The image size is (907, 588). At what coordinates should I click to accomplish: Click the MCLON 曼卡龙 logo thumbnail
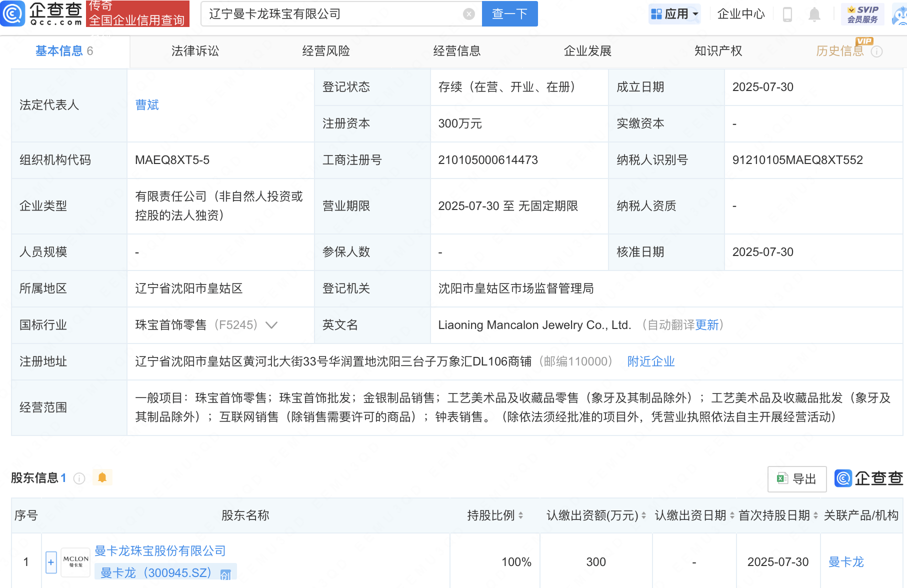tap(74, 561)
